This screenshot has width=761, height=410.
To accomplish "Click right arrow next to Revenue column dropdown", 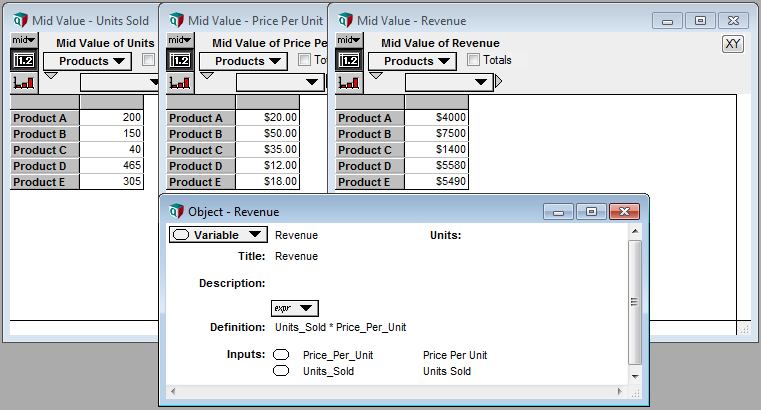I will (x=498, y=82).
